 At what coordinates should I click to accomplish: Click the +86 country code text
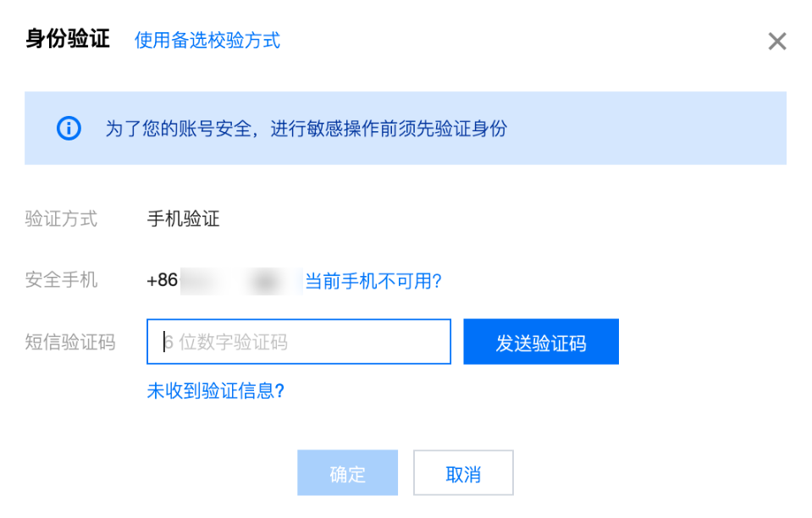point(162,280)
